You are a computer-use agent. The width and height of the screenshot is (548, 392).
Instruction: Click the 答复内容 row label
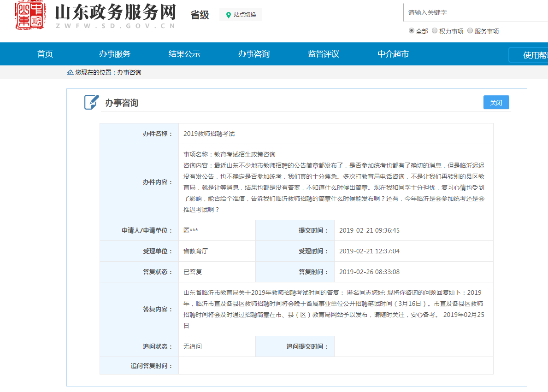(x=157, y=309)
